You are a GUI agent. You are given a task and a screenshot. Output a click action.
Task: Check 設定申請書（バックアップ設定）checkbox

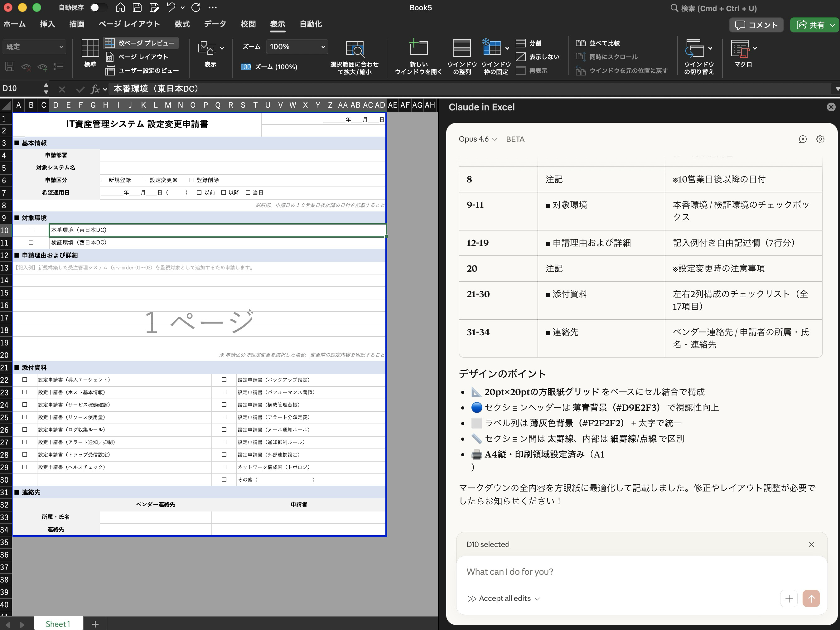click(x=224, y=380)
